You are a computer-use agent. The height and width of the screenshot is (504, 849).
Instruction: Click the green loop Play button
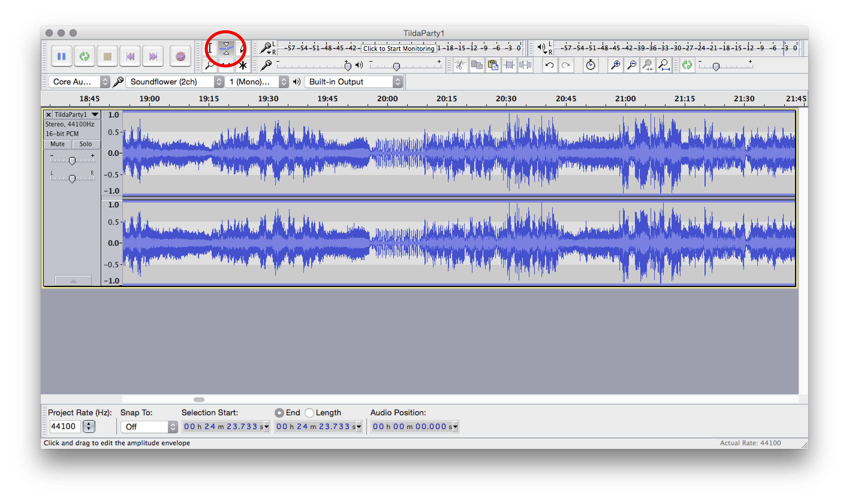84,56
